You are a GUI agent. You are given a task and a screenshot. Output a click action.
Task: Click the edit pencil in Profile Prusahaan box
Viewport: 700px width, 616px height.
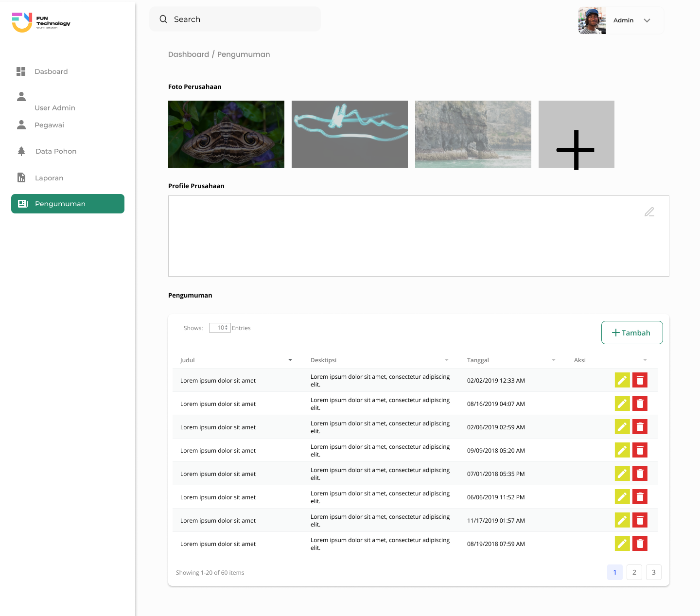click(649, 212)
